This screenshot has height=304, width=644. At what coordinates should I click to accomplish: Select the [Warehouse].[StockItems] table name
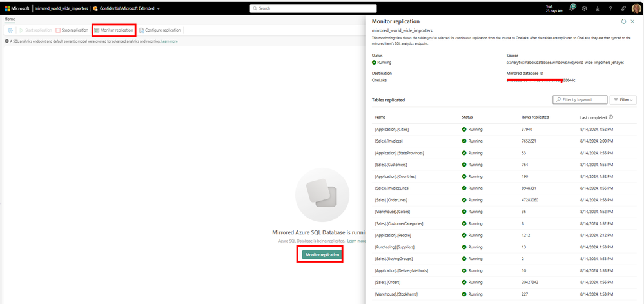[x=396, y=294]
